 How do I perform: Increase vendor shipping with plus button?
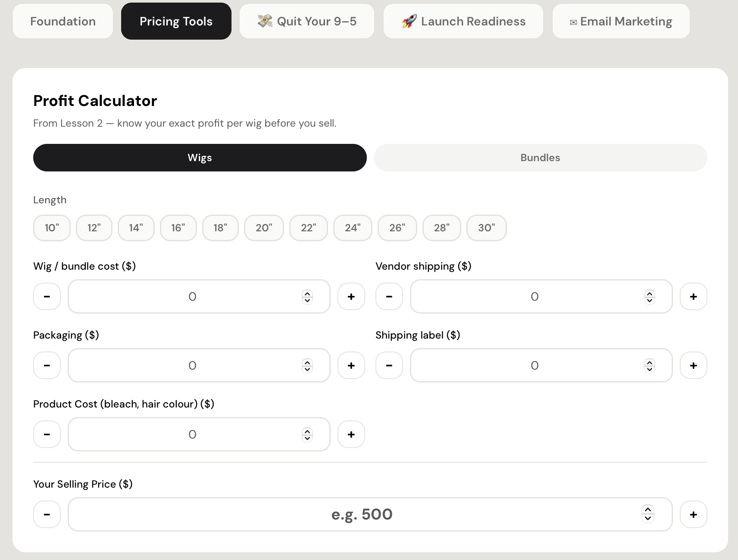click(x=694, y=296)
